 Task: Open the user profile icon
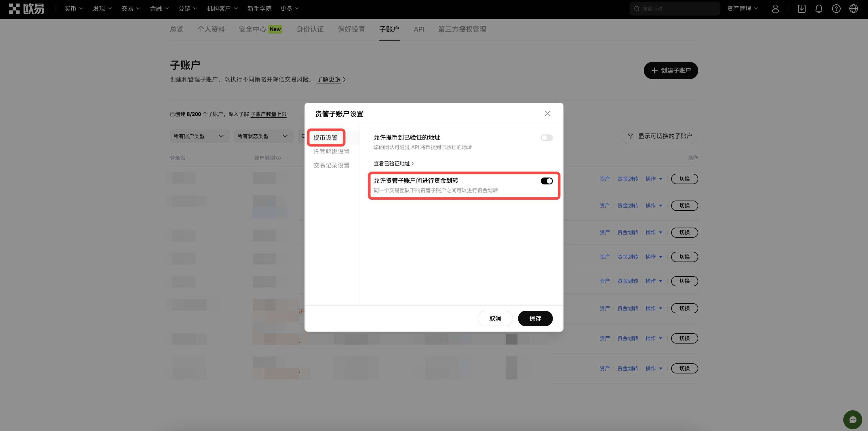click(775, 9)
